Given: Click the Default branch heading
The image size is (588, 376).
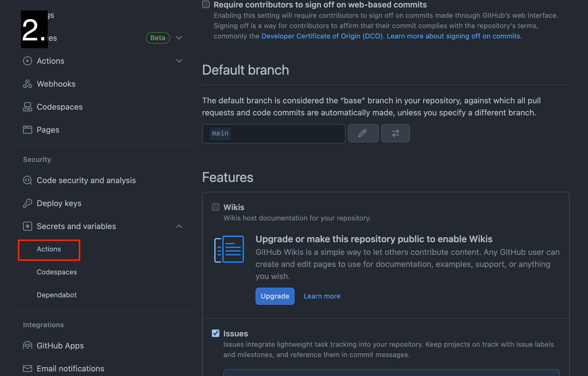Looking at the screenshot, I should point(245,70).
